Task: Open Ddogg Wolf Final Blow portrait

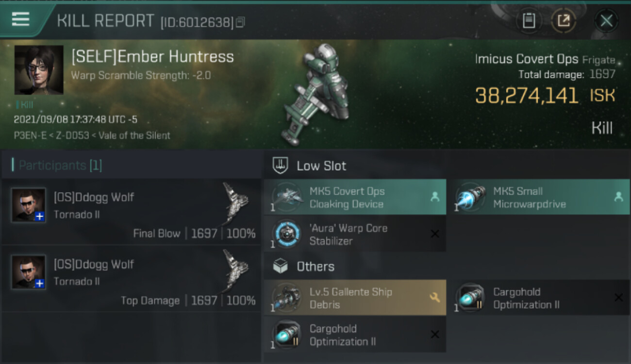Action: tap(29, 205)
